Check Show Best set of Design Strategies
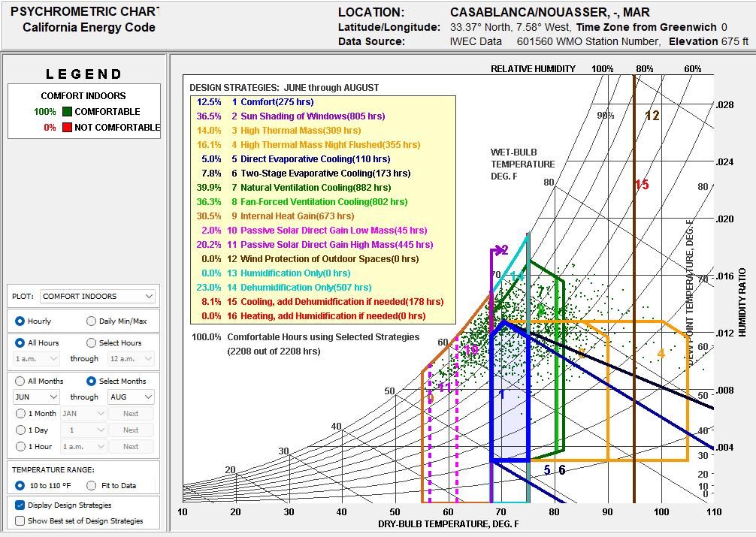This screenshot has width=756, height=537. pos(20,520)
